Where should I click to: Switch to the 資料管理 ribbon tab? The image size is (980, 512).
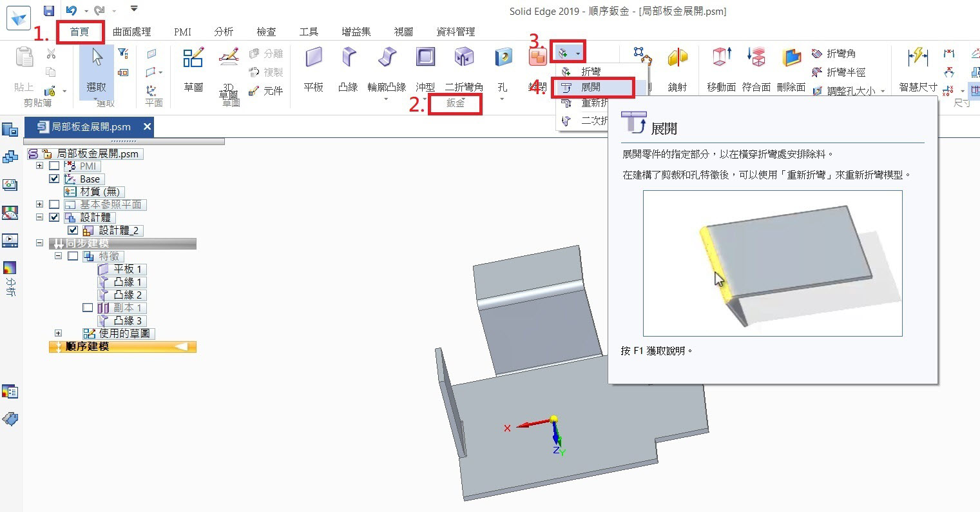(456, 32)
